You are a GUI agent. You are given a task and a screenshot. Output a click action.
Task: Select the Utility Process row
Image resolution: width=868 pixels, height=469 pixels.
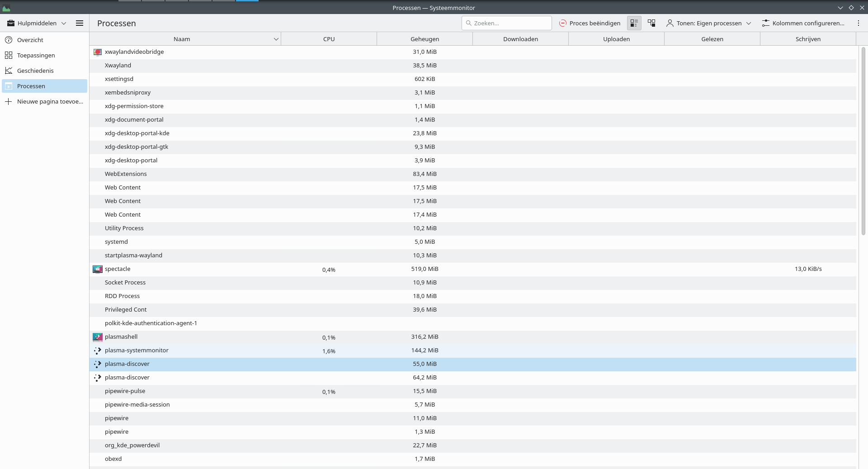(472, 228)
